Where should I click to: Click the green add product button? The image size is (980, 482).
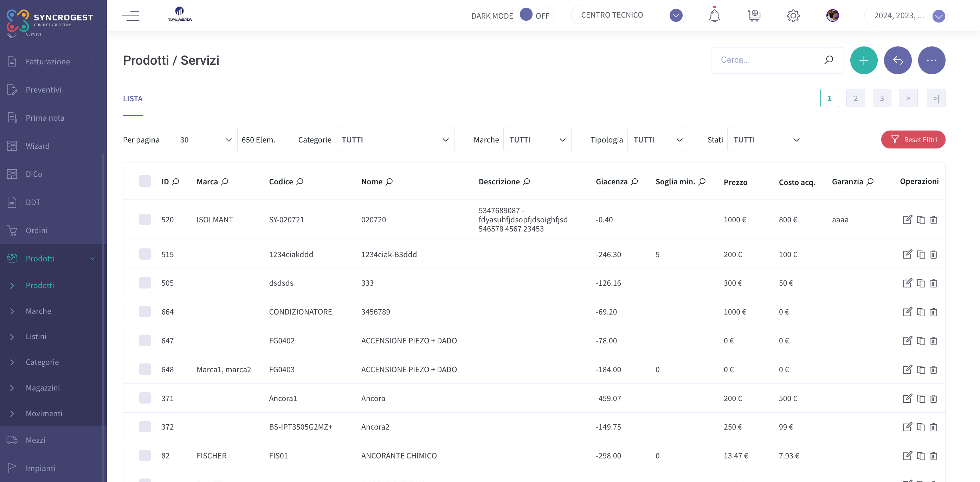click(864, 60)
